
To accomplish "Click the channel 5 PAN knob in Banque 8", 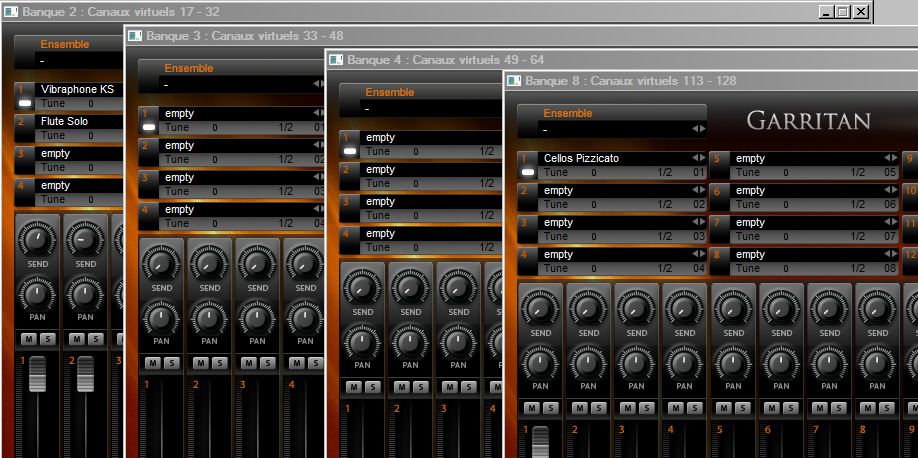I will coord(733,362).
